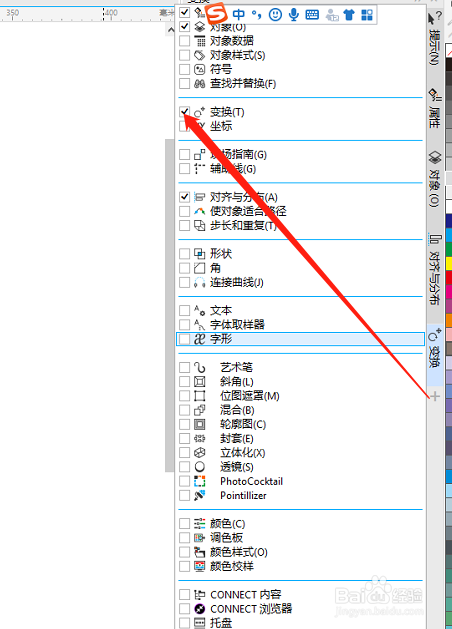Open Sogou skin settings via the shirt icon
This screenshot has width=452, height=629.
click(349, 15)
